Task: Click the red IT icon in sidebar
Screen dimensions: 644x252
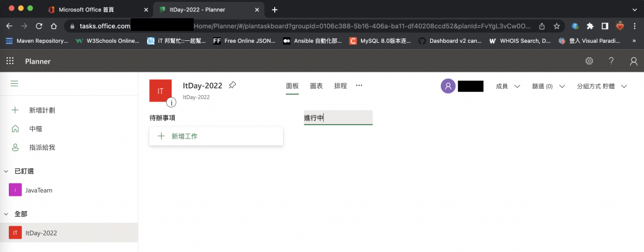Action: pos(15,233)
